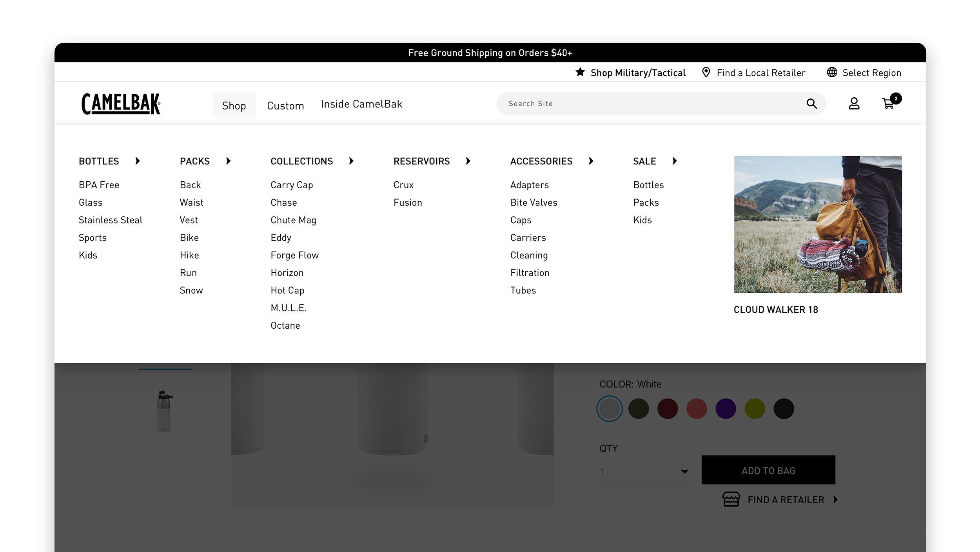980x552 pixels.
Task: Select the PACKS heading
Action: click(195, 161)
